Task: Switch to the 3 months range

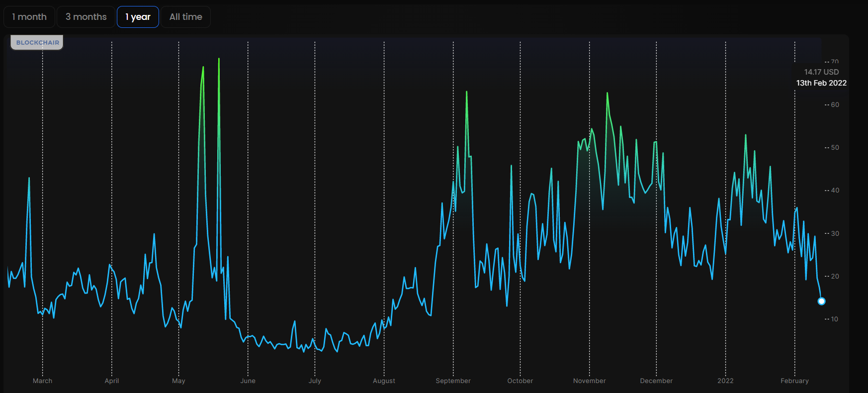Action: click(x=86, y=17)
